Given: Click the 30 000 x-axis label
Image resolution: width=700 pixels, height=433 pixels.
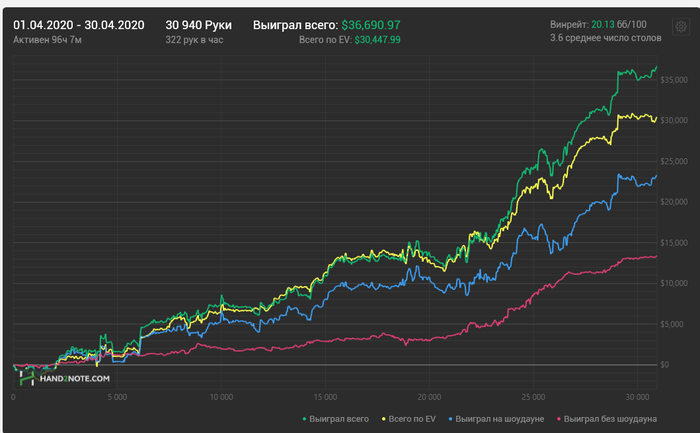Looking at the screenshot, I should coord(638,397).
